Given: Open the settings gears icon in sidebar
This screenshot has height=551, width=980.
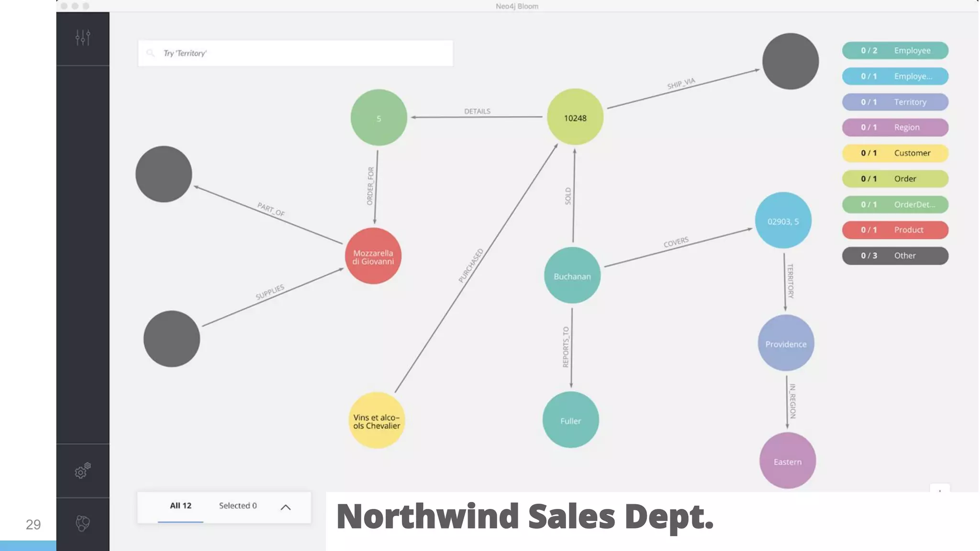Looking at the screenshot, I should tap(83, 471).
